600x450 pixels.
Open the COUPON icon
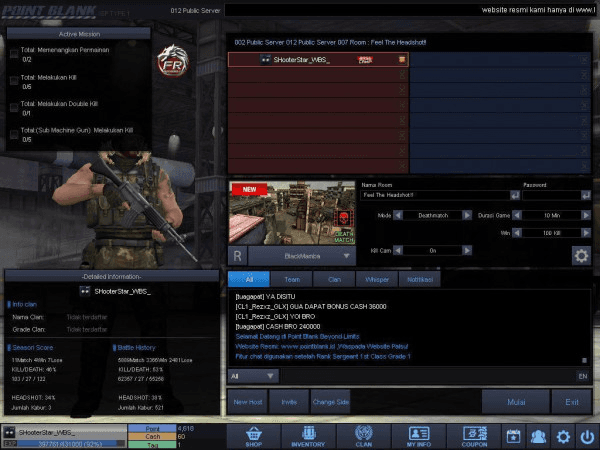474,436
